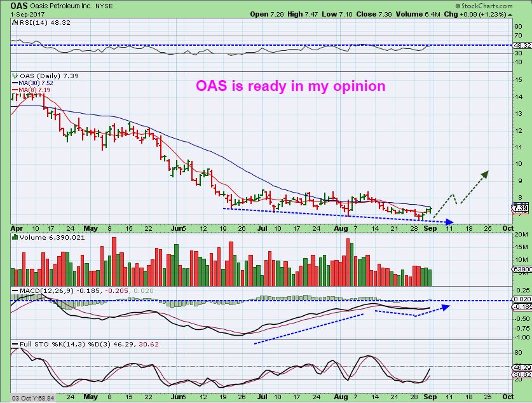
Task: Click the 03 Oct Y:68.84 cursor readout
Action: (x=33, y=398)
